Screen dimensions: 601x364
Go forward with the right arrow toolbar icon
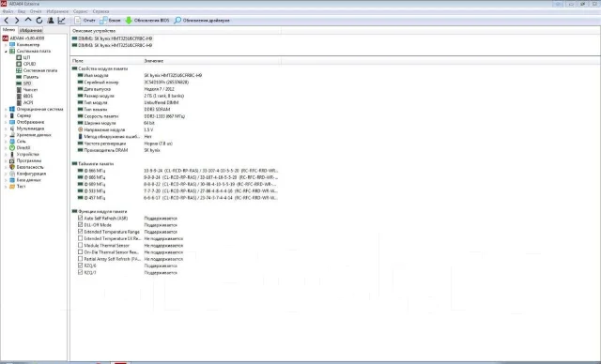tap(17, 21)
